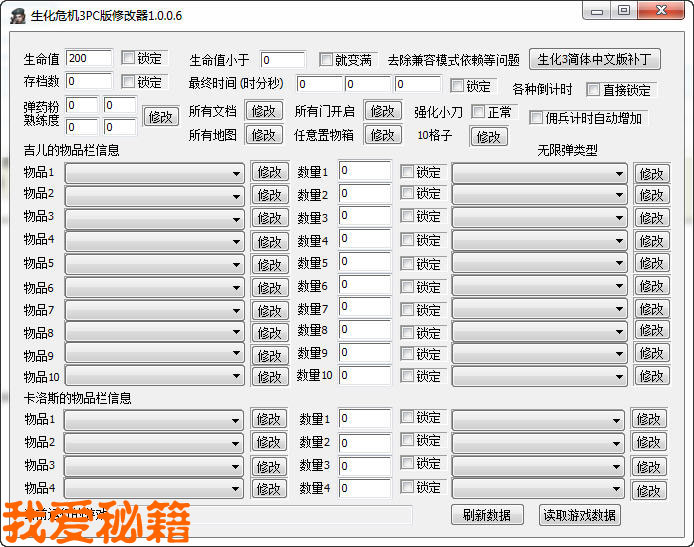Image resolution: width=694 pixels, height=547 pixels.
Task: Minimize the trainer window
Action: (x=599, y=10)
